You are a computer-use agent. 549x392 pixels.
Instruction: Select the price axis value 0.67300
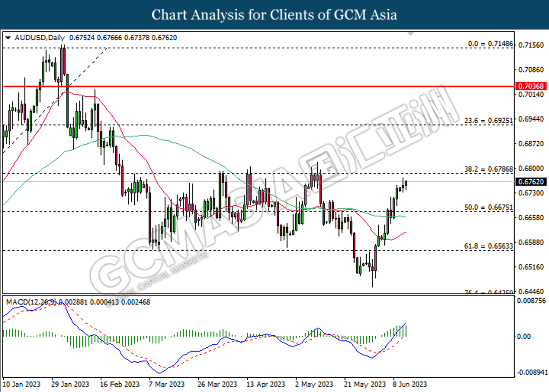click(x=531, y=193)
